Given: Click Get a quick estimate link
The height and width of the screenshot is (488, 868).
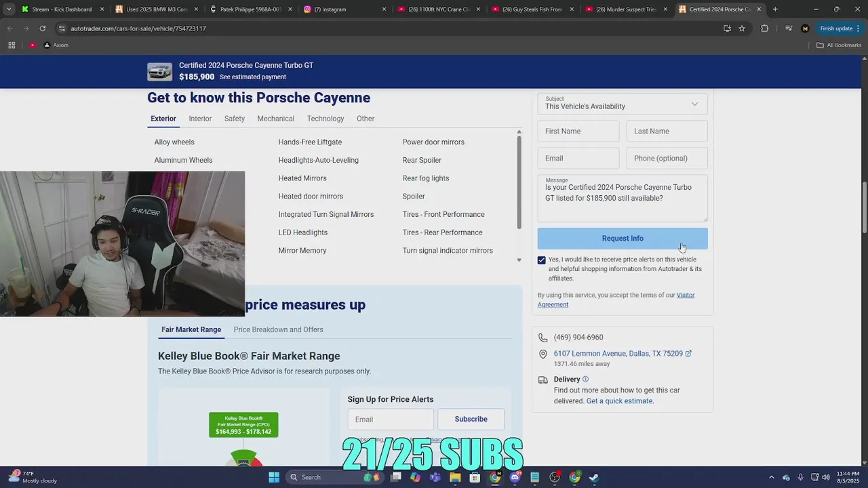Looking at the screenshot, I should [620, 401].
